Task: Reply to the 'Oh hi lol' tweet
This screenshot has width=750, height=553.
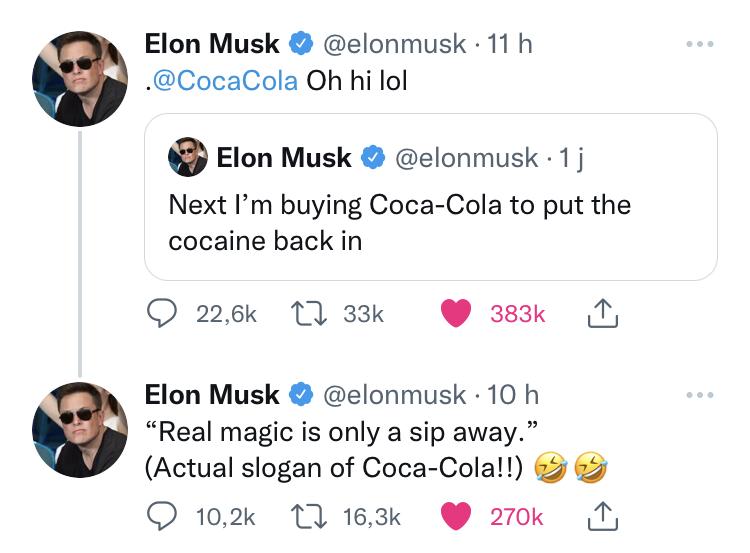Action: 160,315
